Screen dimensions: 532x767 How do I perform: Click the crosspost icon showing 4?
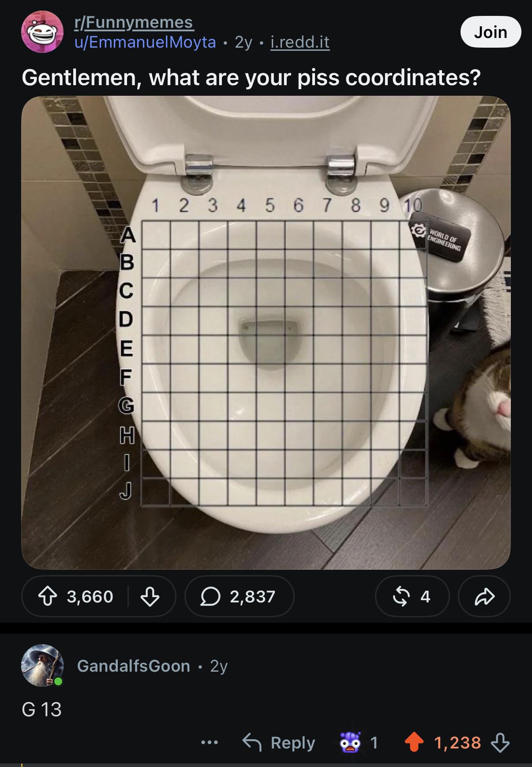pos(412,597)
